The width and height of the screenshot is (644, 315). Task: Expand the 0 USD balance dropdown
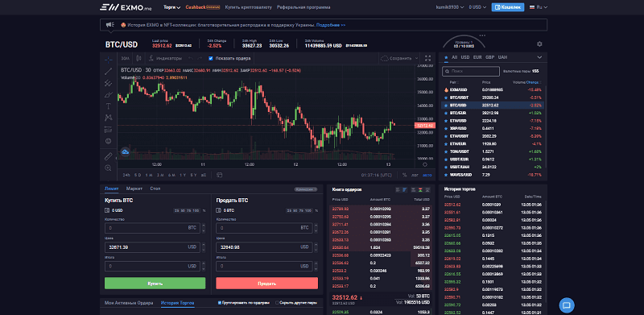(477, 7)
